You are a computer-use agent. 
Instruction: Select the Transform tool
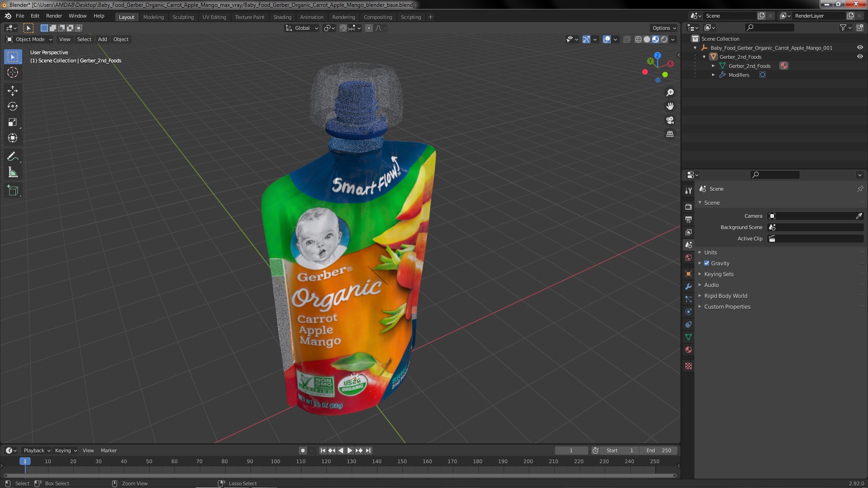click(13, 138)
